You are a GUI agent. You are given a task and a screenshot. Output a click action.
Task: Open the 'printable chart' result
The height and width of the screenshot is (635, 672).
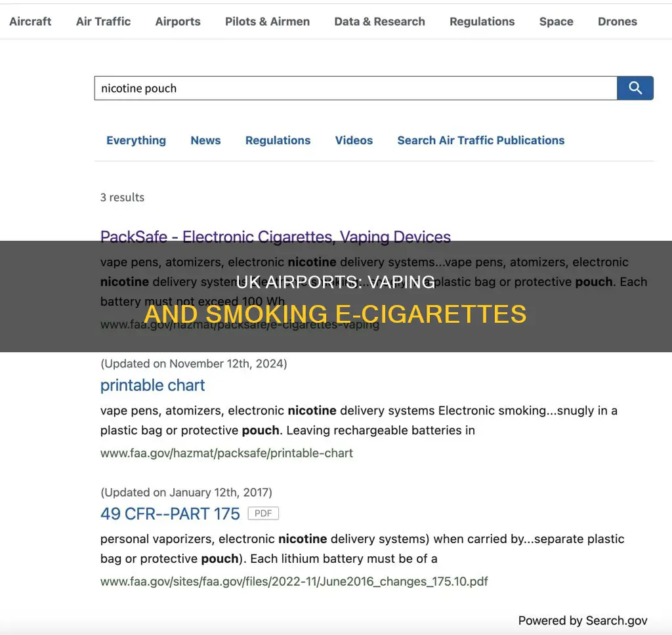click(x=152, y=385)
